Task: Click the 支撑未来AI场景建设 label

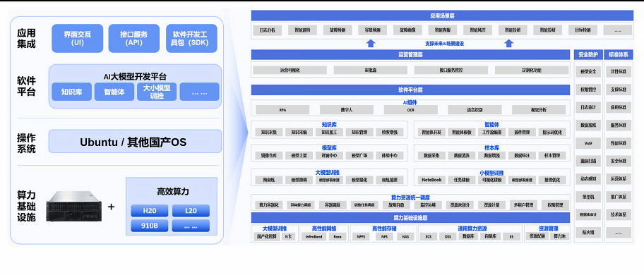Action: tap(444, 43)
